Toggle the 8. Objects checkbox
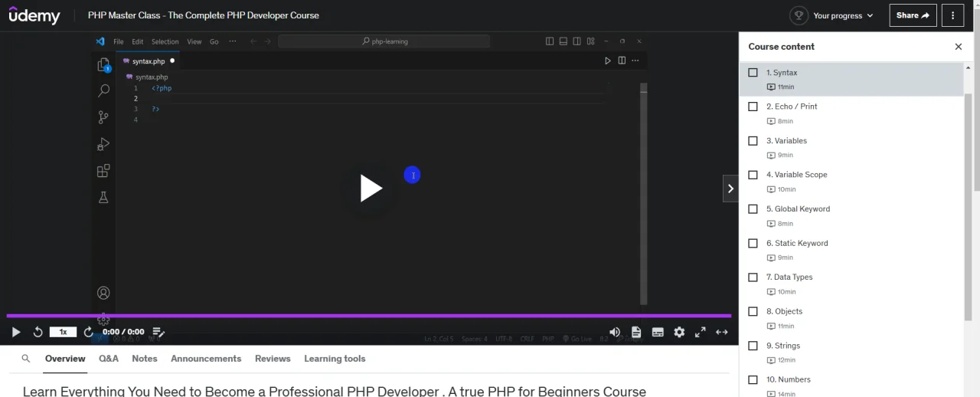This screenshot has width=980, height=397. click(753, 311)
